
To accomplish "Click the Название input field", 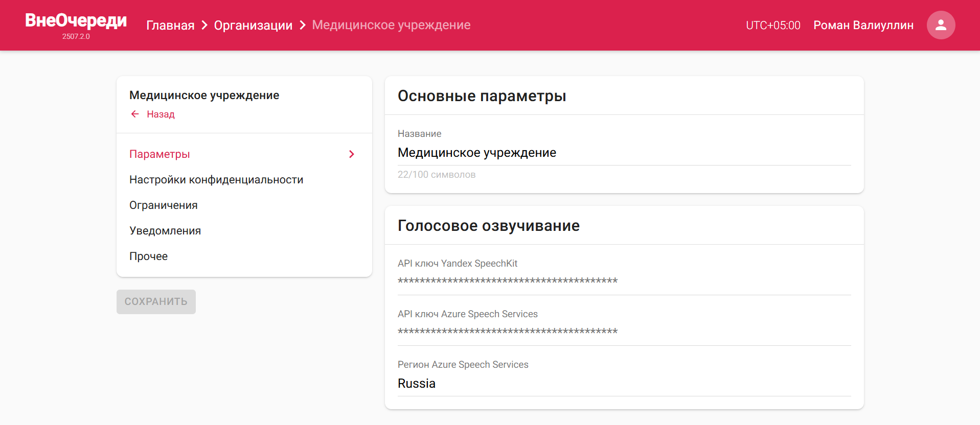I will click(x=624, y=153).
